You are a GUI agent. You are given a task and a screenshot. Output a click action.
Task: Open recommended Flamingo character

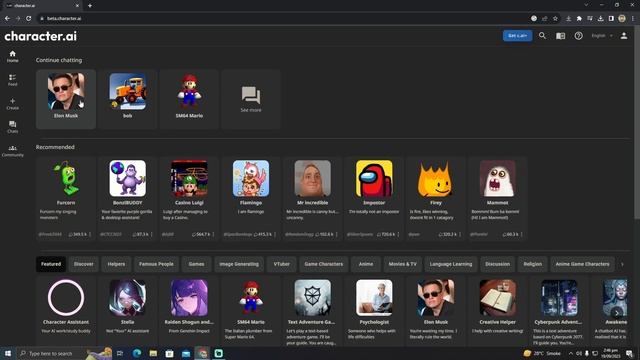click(x=251, y=198)
